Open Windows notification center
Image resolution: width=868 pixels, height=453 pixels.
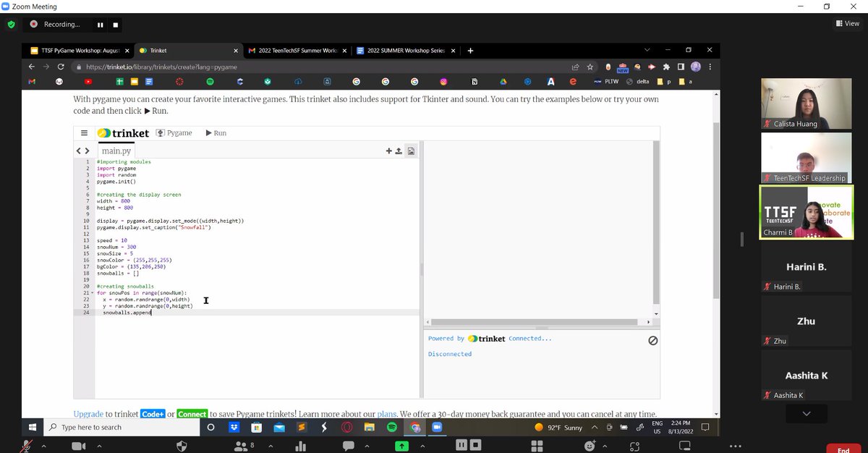click(705, 427)
